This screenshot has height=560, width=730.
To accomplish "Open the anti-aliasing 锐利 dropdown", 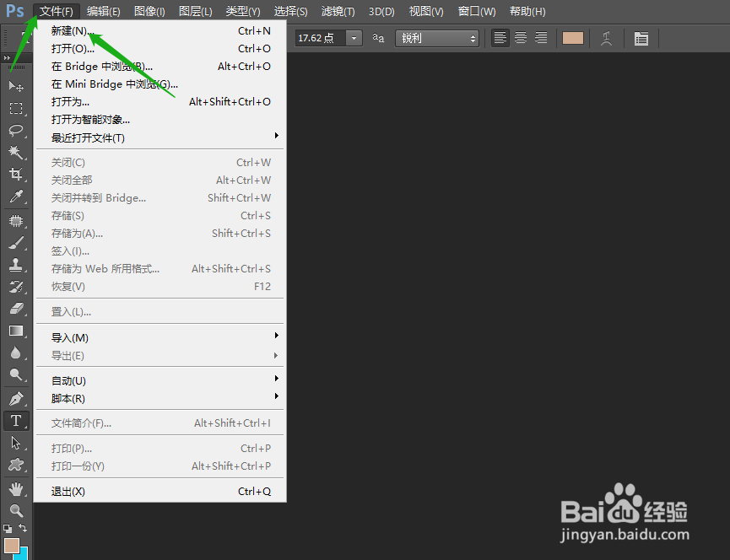I will [x=436, y=38].
